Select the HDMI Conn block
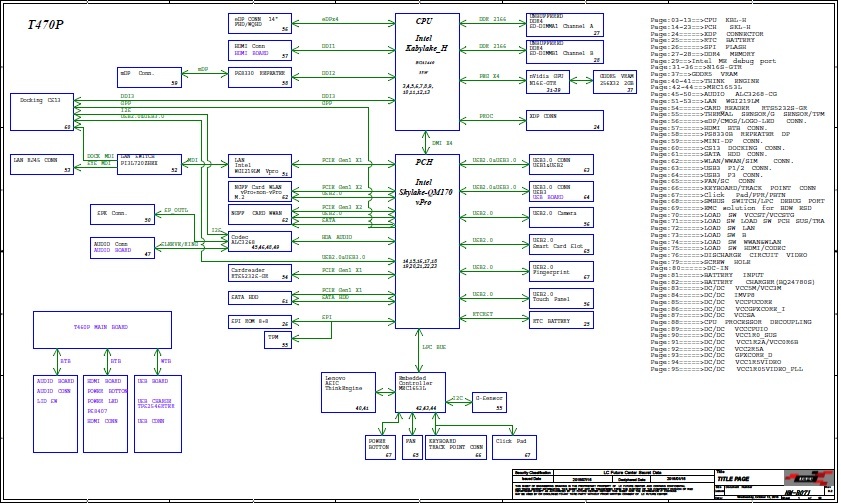Image resolution: width=841 pixels, height=504 pixels. pyautogui.click(x=260, y=50)
